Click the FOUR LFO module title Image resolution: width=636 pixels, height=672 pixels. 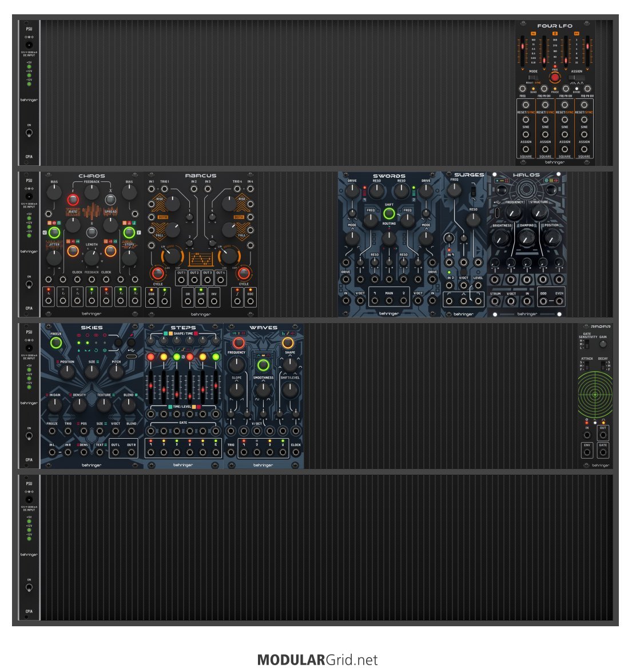555,26
